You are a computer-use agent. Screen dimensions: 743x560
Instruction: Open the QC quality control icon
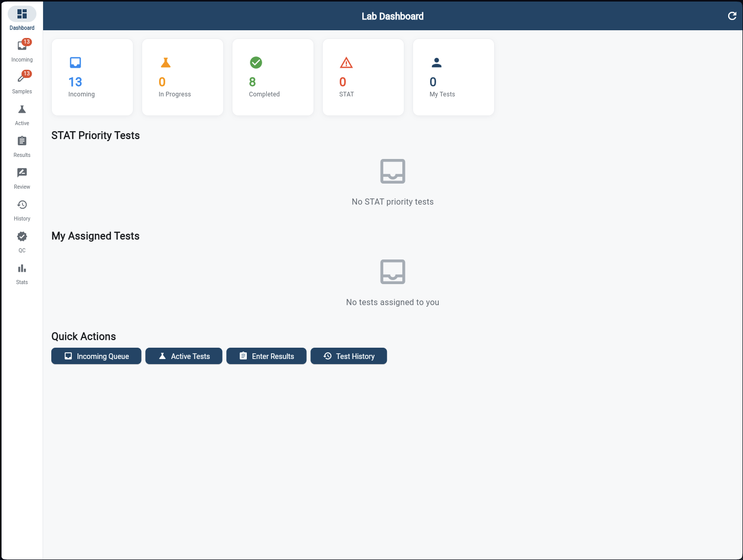(x=22, y=240)
